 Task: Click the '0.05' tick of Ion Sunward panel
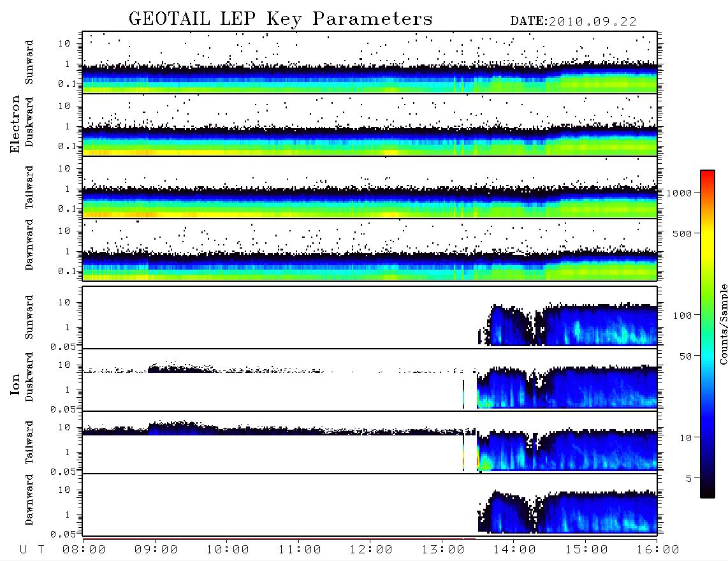point(64,347)
